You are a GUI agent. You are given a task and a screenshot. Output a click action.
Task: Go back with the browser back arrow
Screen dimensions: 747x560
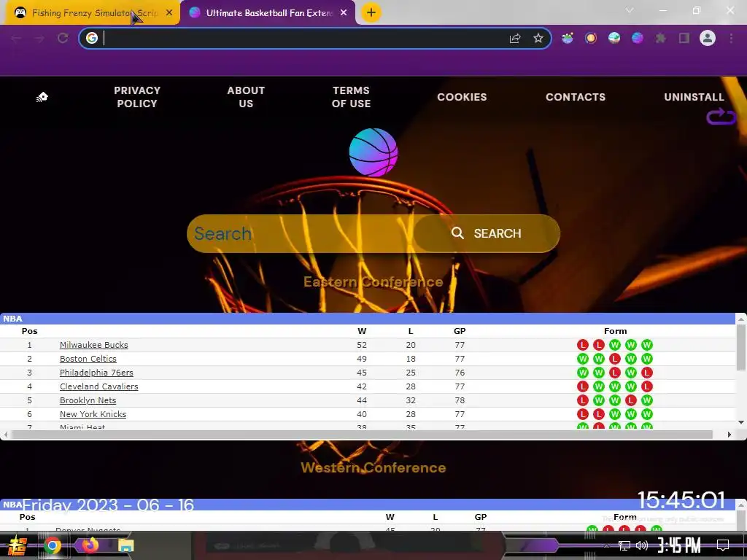[16, 38]
